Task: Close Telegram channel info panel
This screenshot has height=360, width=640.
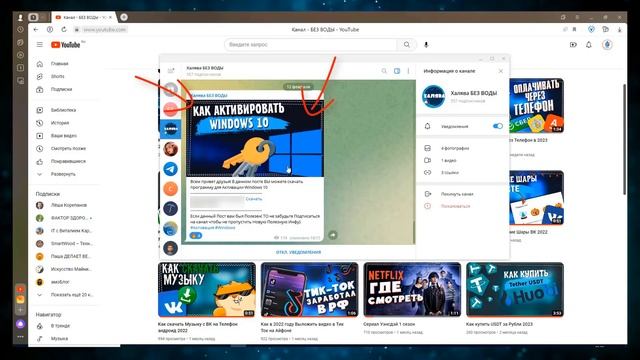Action: pyautogui.click(x=501, y=71)
